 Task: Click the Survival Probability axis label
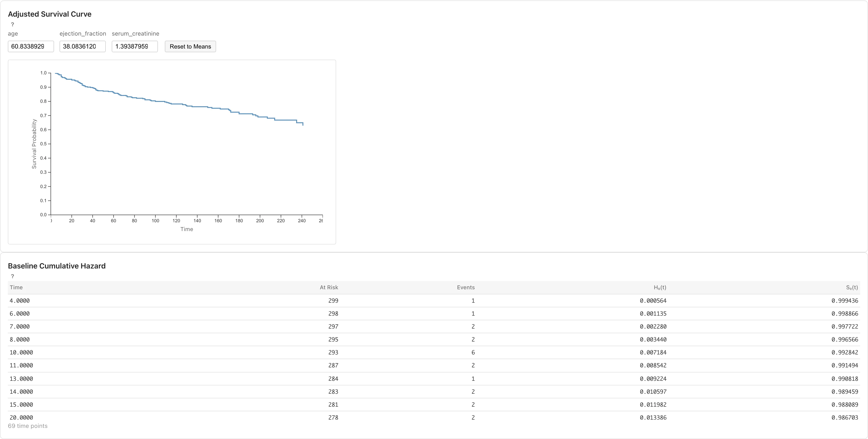[34, 144]
